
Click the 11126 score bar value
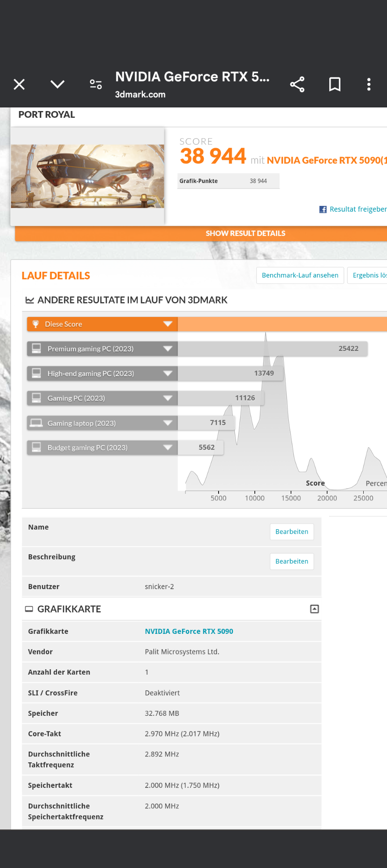coord(245,398)
